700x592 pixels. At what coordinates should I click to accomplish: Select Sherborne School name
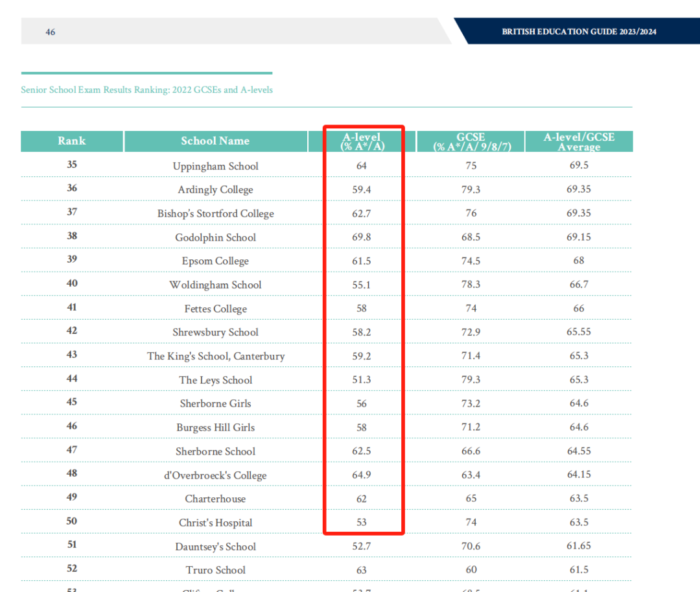pyautogui.click(x=216, y=451)
